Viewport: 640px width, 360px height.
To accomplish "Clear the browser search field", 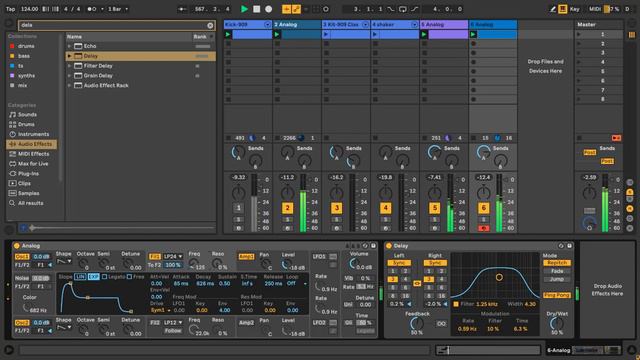I will (x=210, y=25).
